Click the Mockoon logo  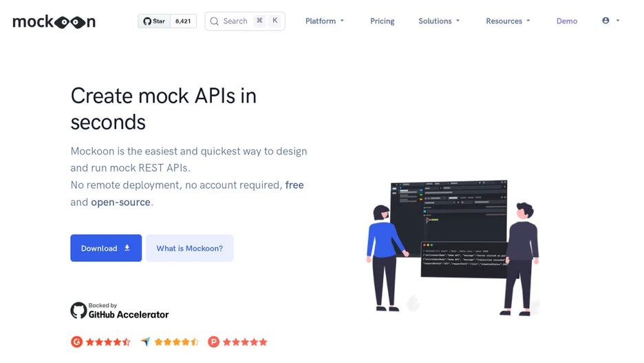54,21
